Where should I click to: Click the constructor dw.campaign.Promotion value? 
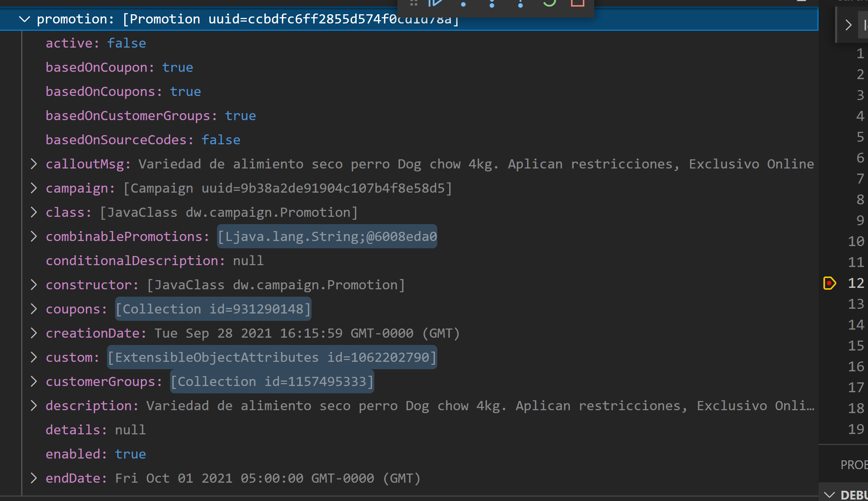pos(276,285)
